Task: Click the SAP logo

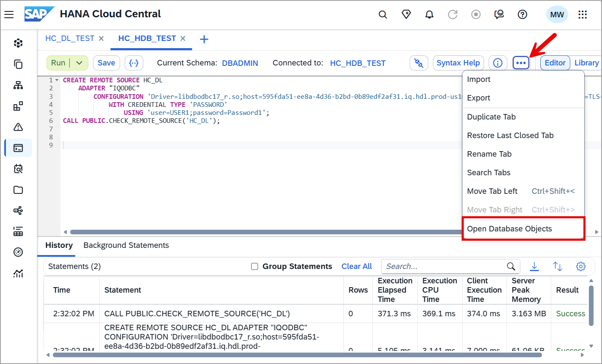Action: (x=39, y=14)
